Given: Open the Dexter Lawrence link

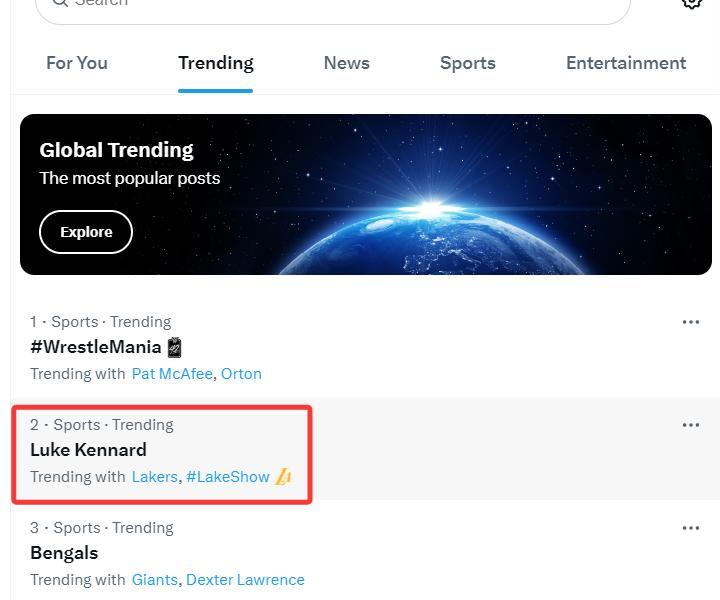Looking at the screenshot, I should 245,580.
